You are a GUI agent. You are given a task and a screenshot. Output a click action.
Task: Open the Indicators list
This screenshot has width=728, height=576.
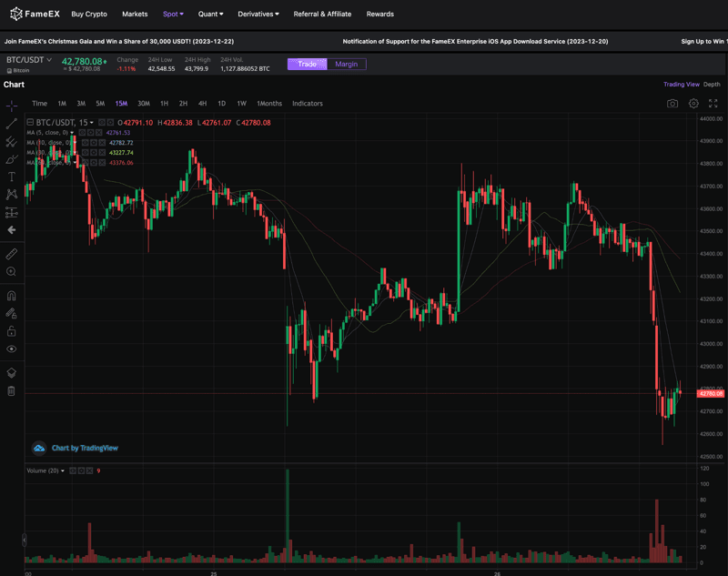coord(307,104)
